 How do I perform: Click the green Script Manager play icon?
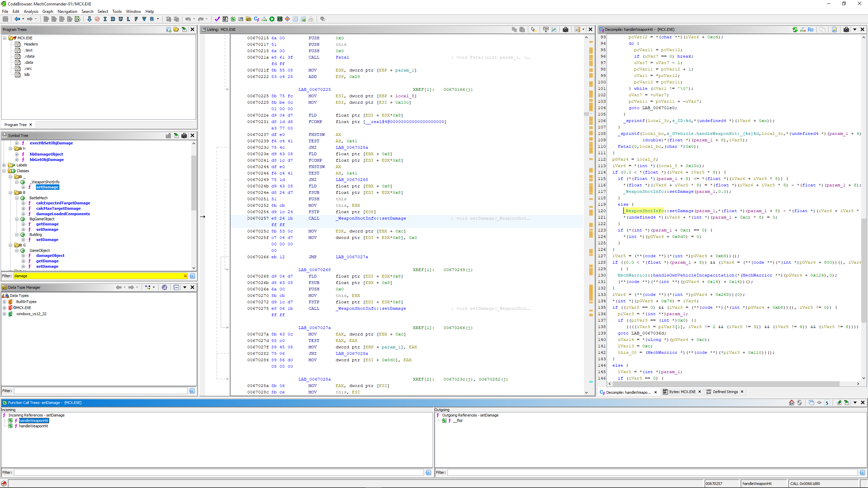click(272, 19)
